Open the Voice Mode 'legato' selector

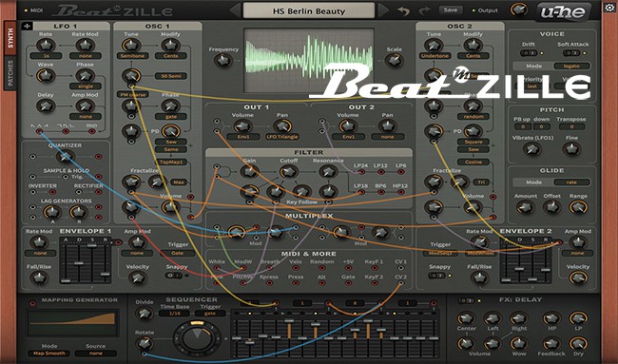(x=571, y=66)
